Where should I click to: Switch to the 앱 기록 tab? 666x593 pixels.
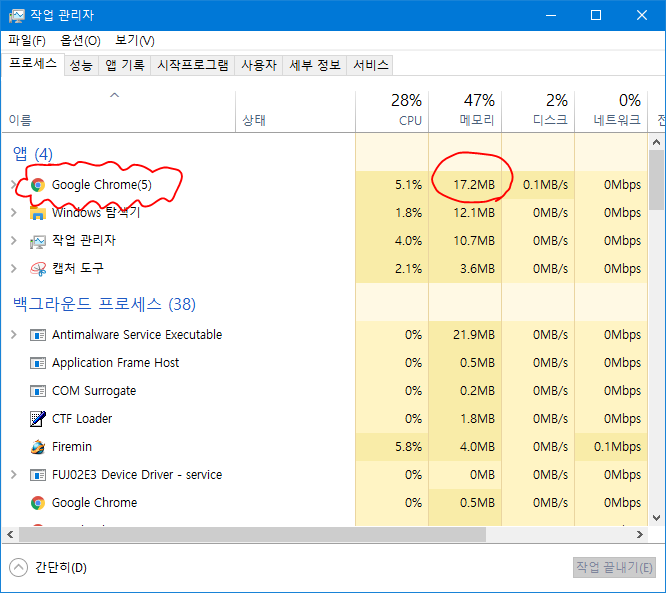coord(124,65)
